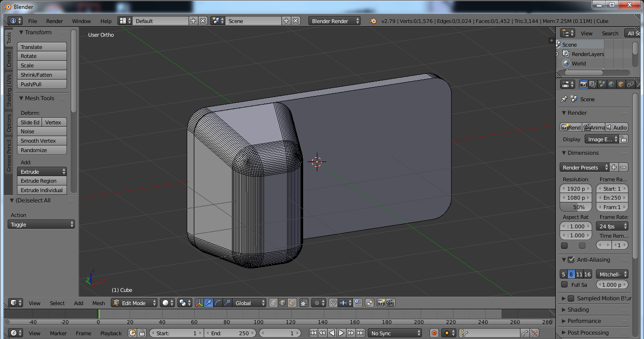The image size is (644, 339).
Task: Open the viewport shading selector
Action: click(x=167, y=303)
